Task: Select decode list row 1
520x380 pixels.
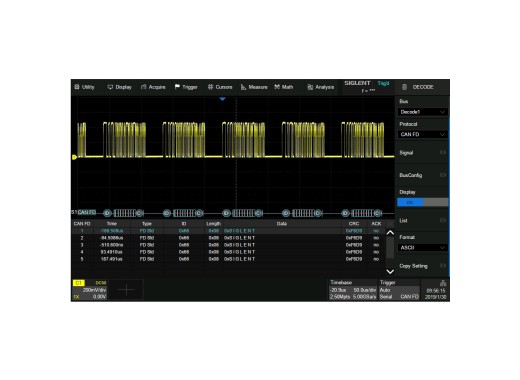Action: click(x=228, y=231)
